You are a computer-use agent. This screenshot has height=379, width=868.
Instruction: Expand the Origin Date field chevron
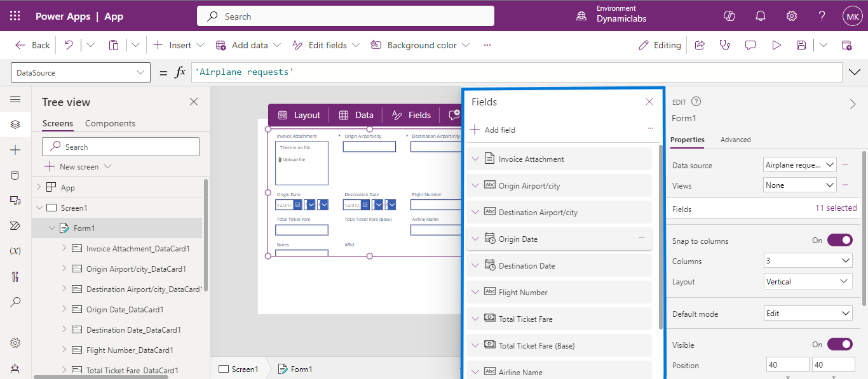tap(475, 239)
